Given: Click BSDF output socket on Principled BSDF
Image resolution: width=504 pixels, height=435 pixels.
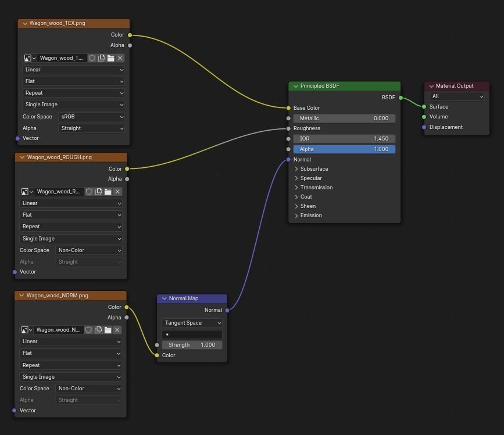Looking at the screenshot, I should 401,98.
